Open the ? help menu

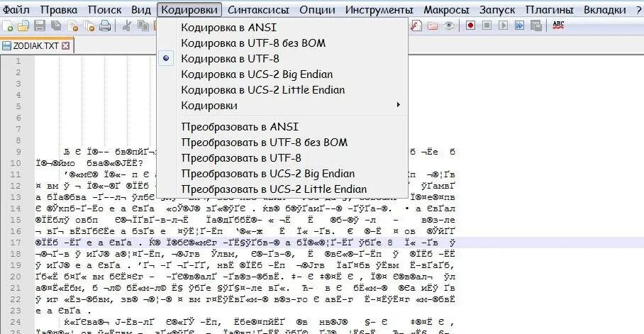[638, 9]
